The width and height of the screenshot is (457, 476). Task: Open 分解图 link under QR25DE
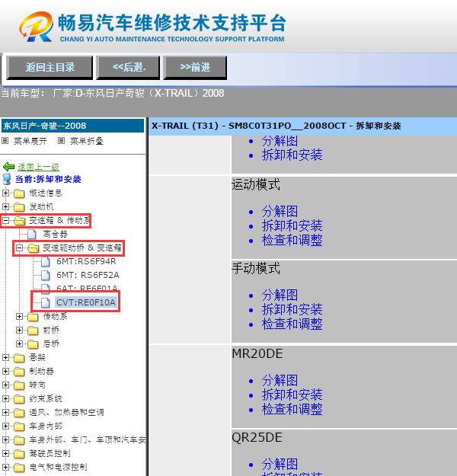pyautogui.click(x=280, y=464)
